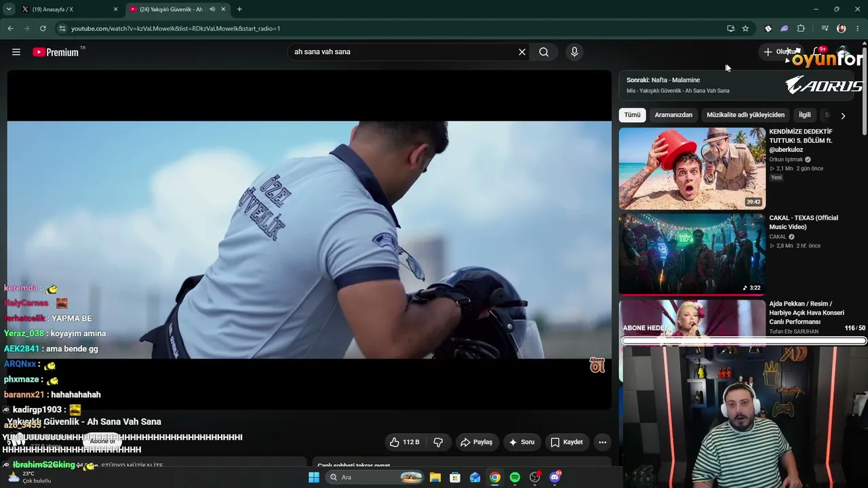The height and width of the screenshot is (488, 868).
Task: Dislike the video with thumbs down
Action: pyautogui.click(x=438, y=442)
